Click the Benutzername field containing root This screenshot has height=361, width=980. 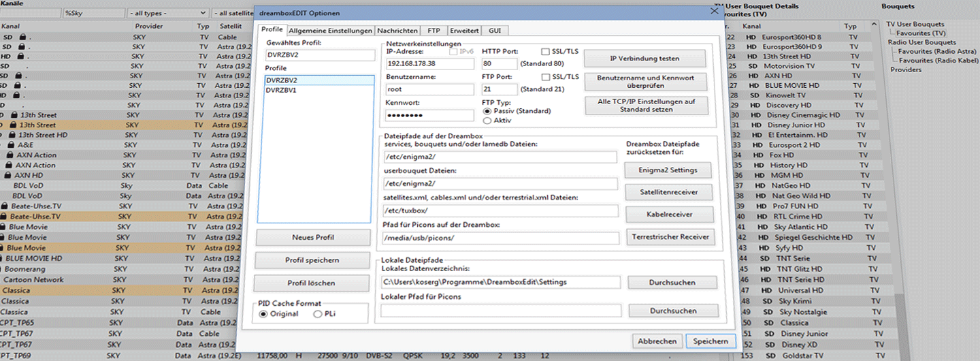coord(431,89)
